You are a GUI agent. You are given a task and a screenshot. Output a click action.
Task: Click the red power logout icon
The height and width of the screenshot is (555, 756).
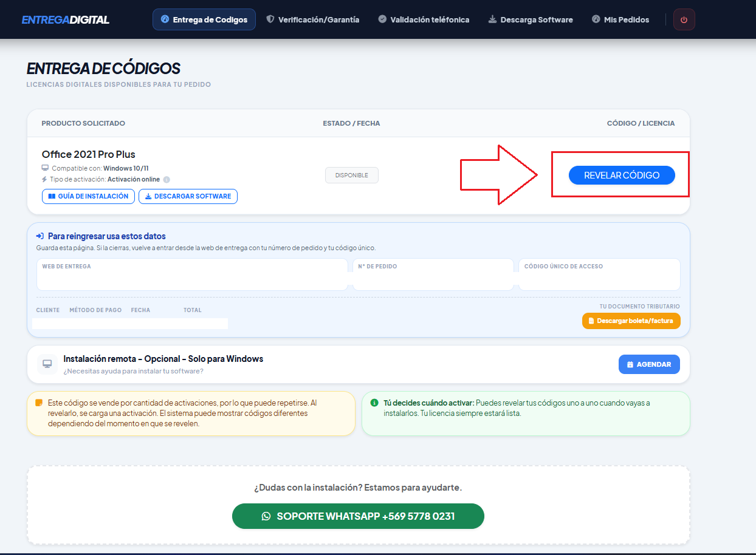[x=684, y=19]
